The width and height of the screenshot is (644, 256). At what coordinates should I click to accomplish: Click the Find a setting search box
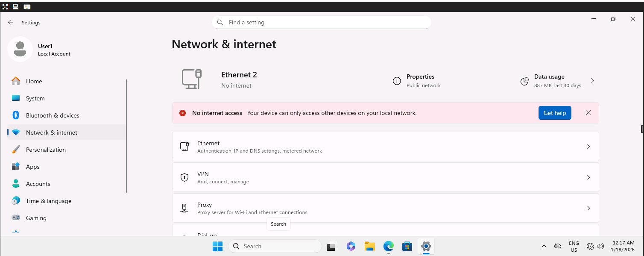(322, 22)
